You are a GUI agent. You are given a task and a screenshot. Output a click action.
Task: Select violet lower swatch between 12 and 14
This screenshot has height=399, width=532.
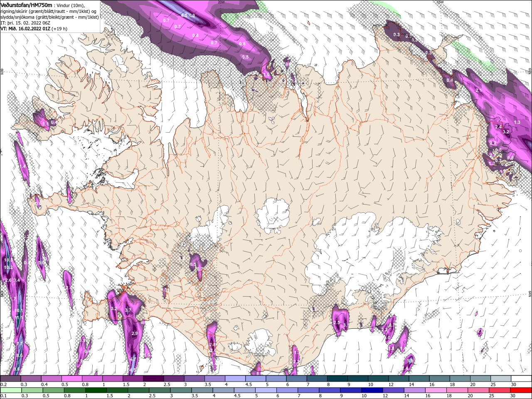point(393,390)
